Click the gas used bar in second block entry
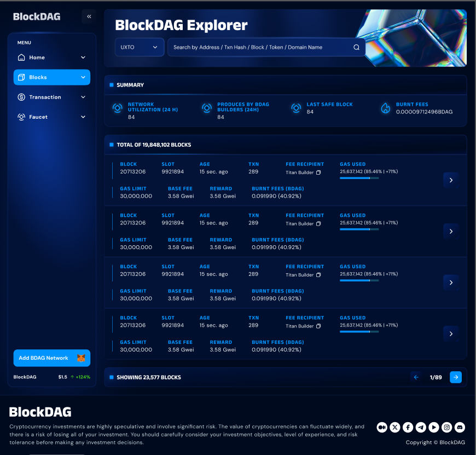This screenshot has width=476, height=455. point(359,229)
